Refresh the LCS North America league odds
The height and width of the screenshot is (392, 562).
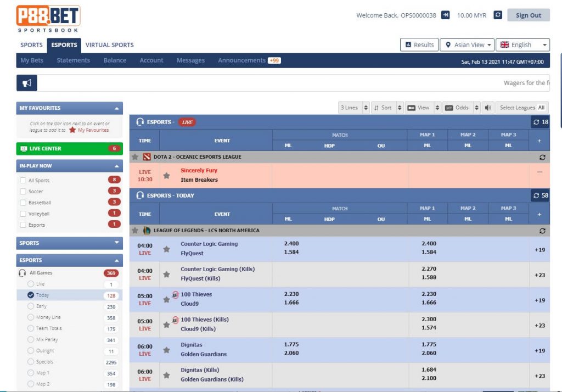[542, 231]
